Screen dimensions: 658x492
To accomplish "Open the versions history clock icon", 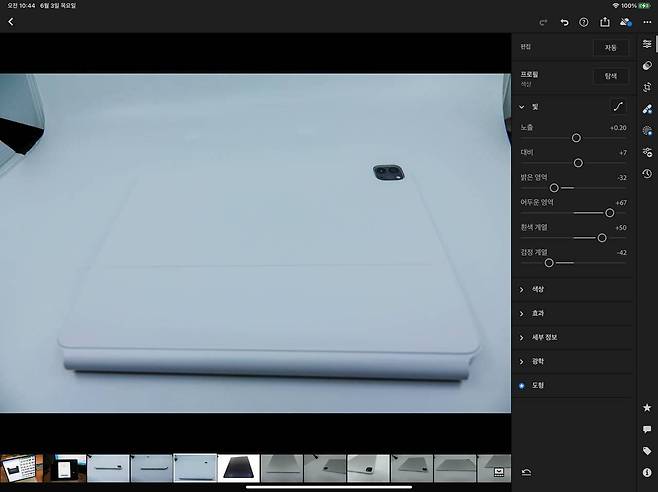I will pos(647,173).
